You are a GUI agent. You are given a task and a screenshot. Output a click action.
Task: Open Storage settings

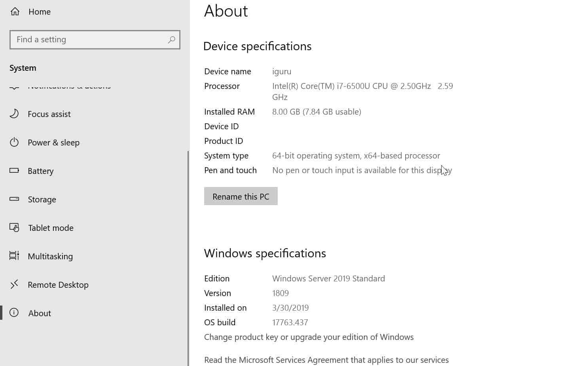42,200
